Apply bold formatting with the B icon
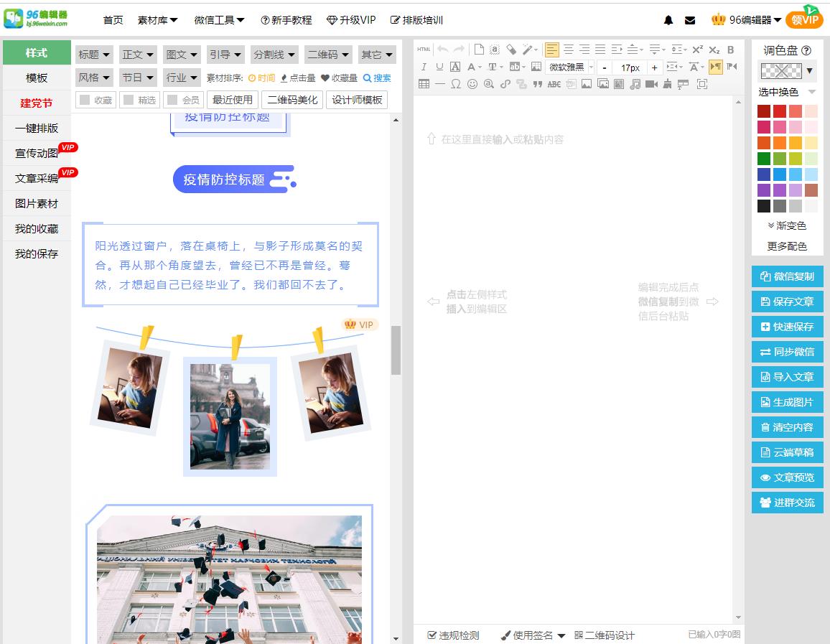This screenshot has height=644, width=830. click(x=731, y=49)
